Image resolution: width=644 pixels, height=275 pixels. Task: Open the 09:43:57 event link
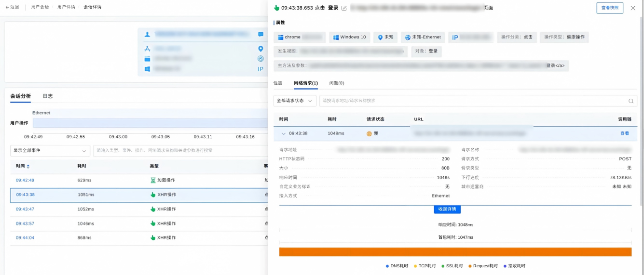click(x=25, y=223)
